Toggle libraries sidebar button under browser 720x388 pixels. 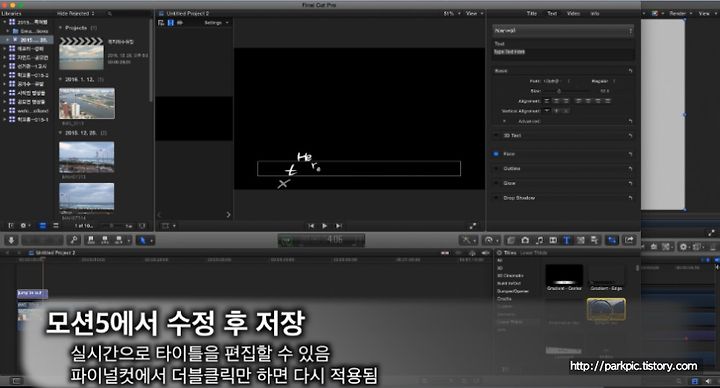(11, 226)
